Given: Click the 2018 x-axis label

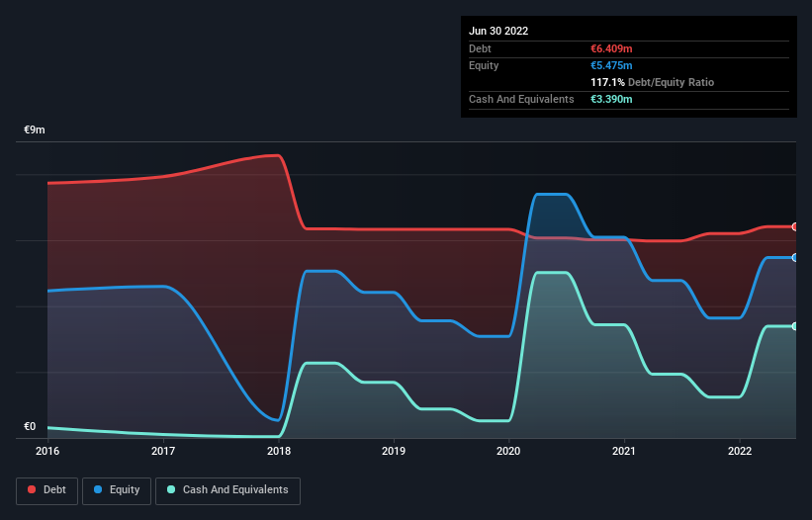Looking at the screenshot, I should pos(279,451).
